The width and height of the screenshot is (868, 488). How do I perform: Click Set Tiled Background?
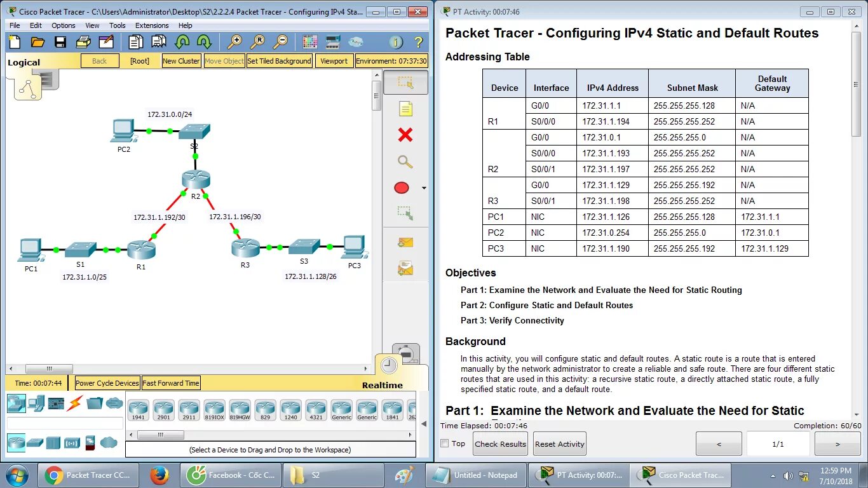279,61
